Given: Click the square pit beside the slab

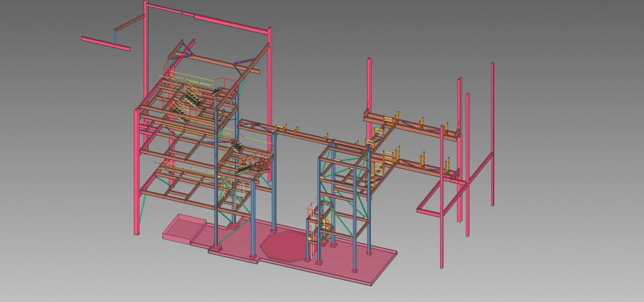Looking at the screenshot, I should [x=184, y=228].
